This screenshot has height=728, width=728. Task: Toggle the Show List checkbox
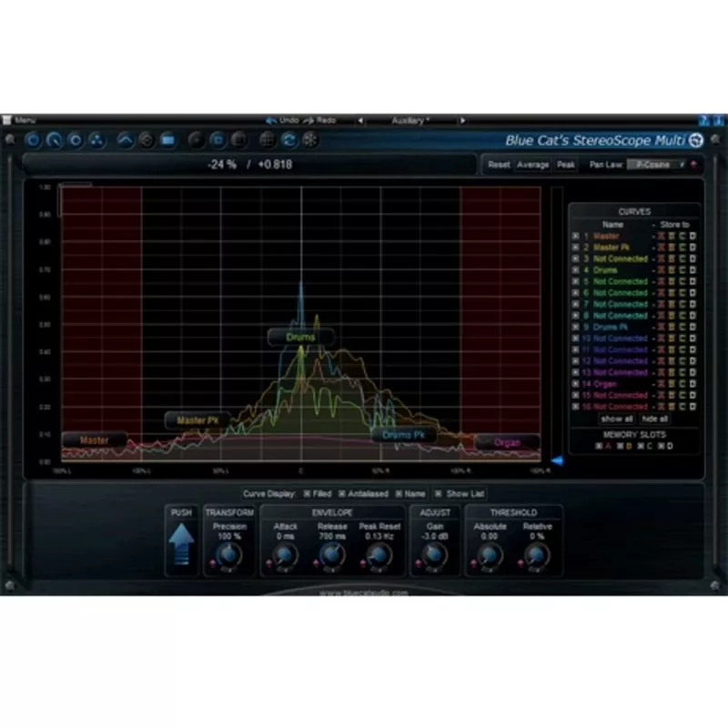(439, 494)
